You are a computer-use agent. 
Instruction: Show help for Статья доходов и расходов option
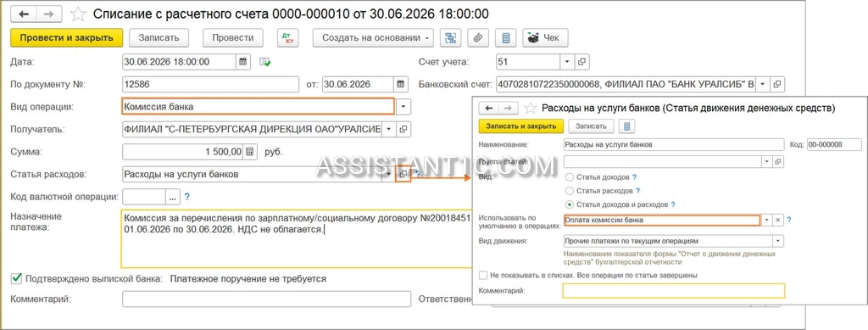(x=673, y=204)
